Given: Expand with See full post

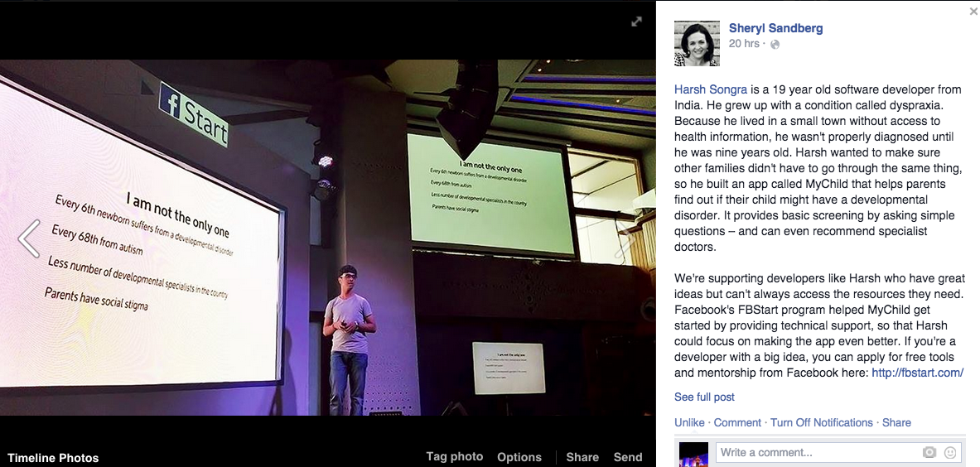Looking at the screenshot, I should [x=704, y=397].
